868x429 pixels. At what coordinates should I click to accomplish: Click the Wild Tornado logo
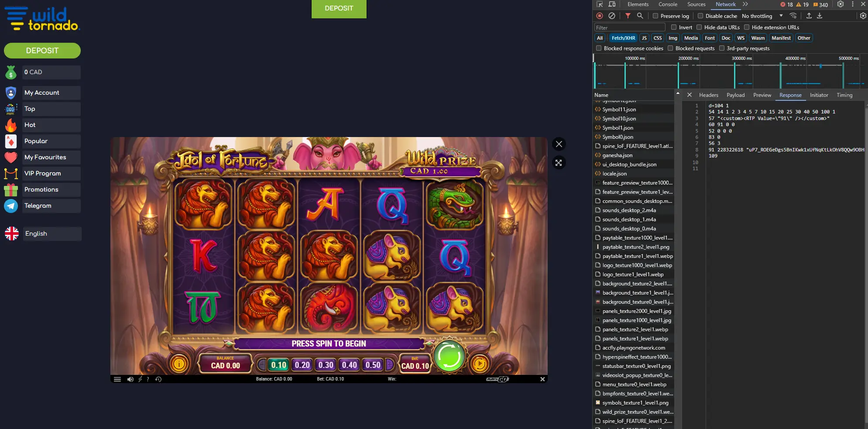tap(42, 19)
